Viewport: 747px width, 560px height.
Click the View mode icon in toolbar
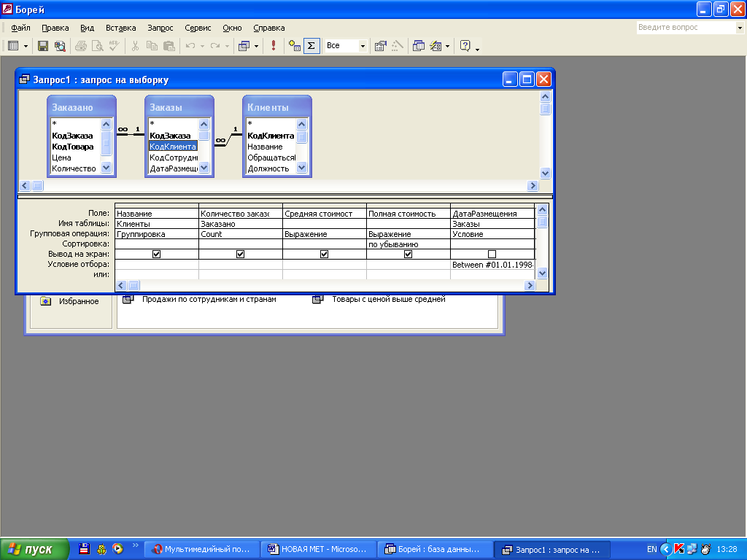(13, 46)
